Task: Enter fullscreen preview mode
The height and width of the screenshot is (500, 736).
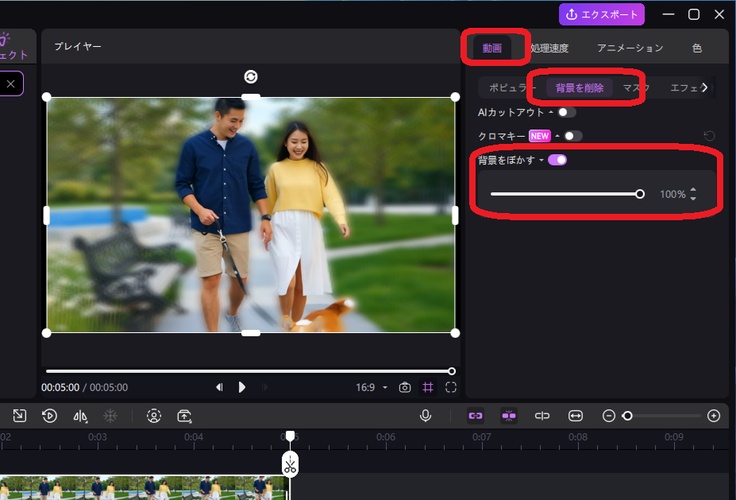Action: 451,387
